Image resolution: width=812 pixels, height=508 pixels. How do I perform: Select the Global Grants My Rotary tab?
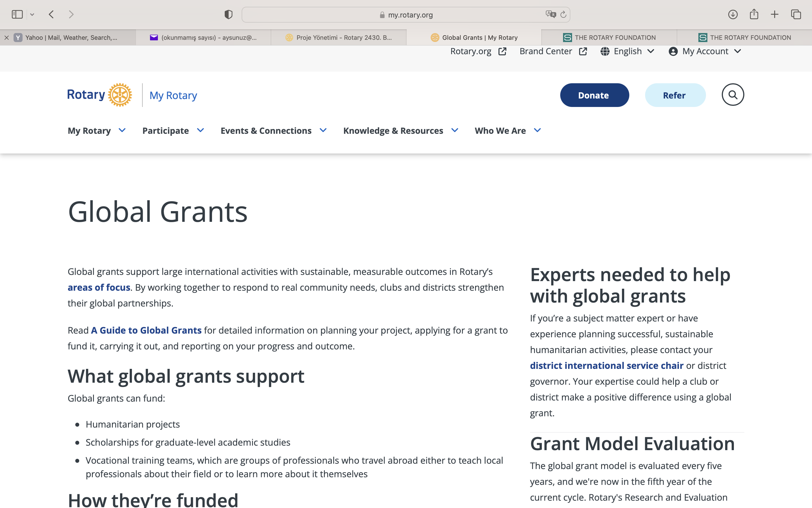click(474, 38)
